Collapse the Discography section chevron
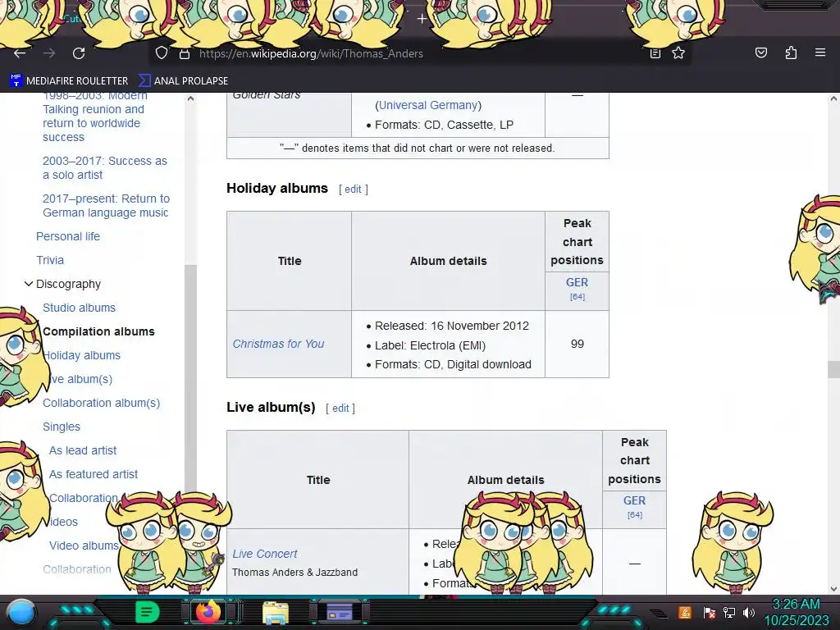This screenshot has height=630, width=840. [x=29, y=284]
